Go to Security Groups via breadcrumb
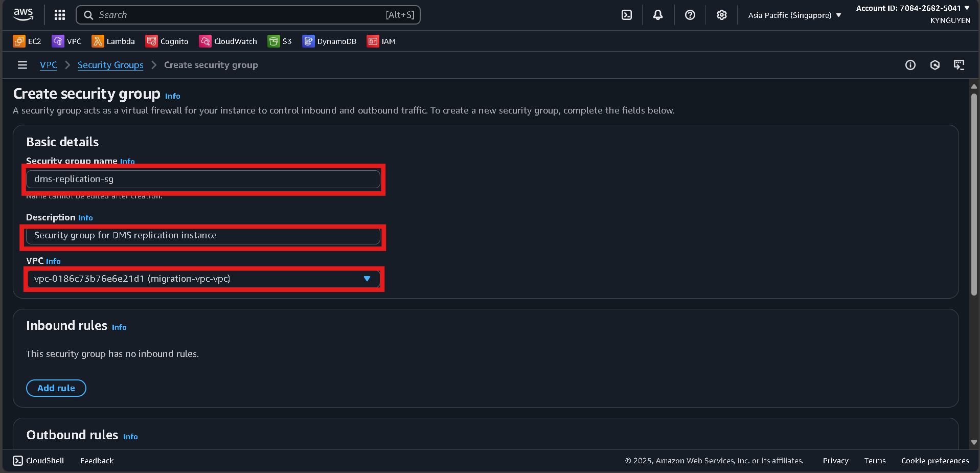 pyautogui.click(x=110, y=65)
